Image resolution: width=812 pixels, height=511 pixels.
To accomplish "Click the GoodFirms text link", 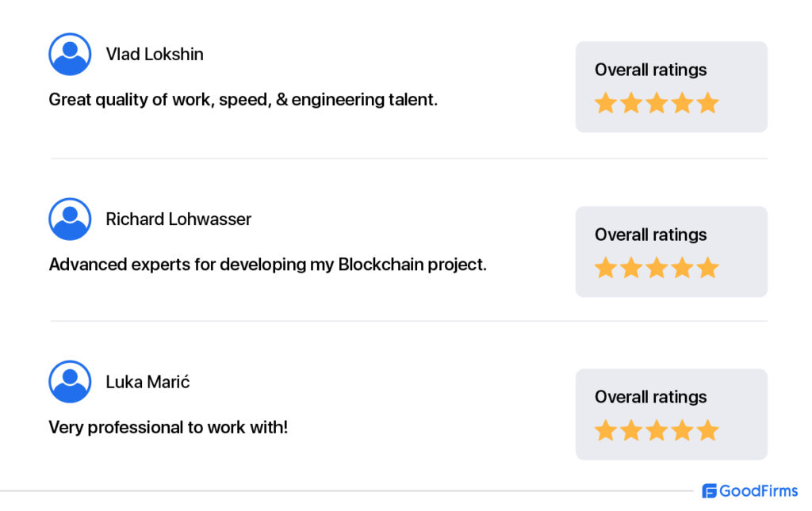I will [758, 491].
